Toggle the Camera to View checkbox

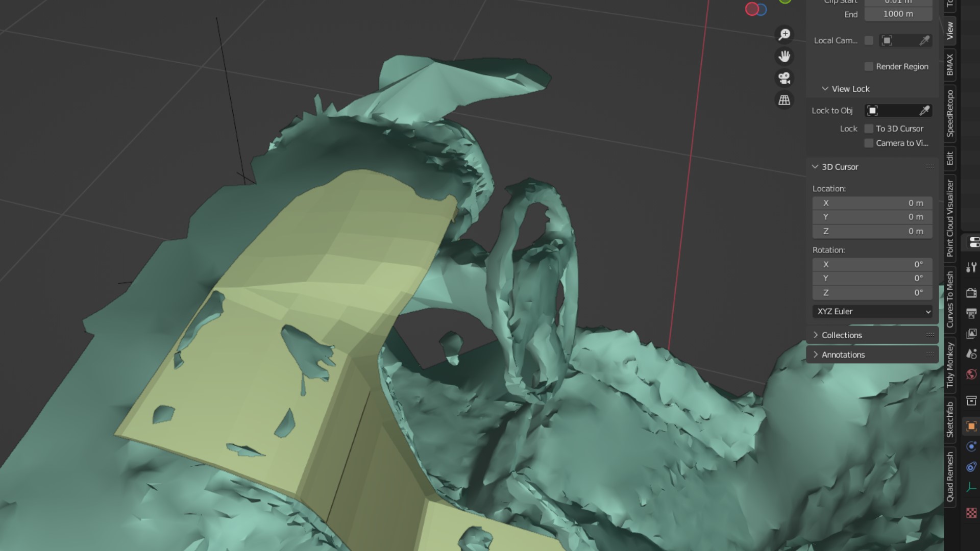[869, 143]
